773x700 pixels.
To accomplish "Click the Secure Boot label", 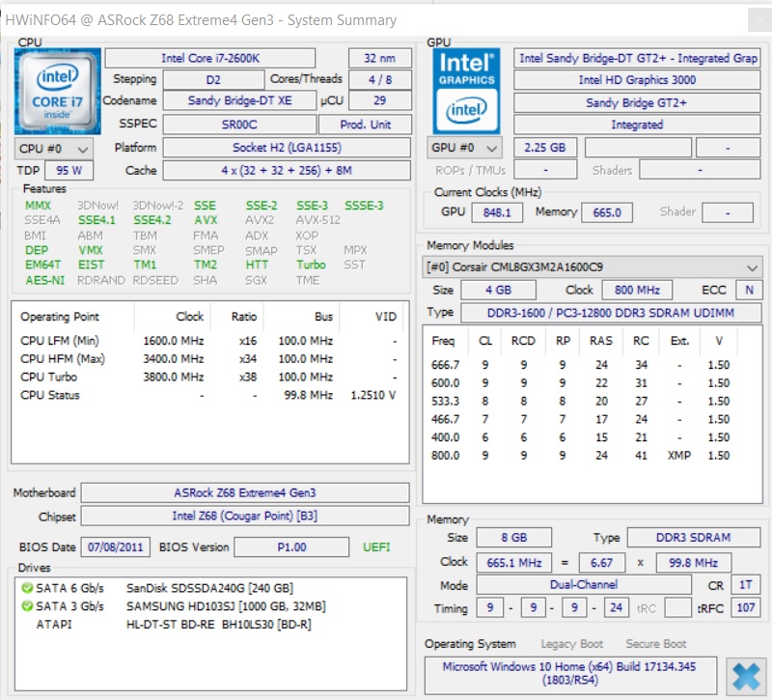I will (x=655, y=644).
